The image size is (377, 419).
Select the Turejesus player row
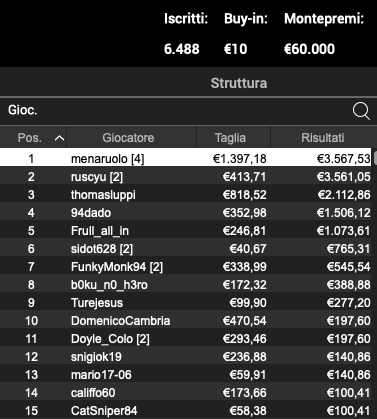pyautogui.click(x=186, y=302)
